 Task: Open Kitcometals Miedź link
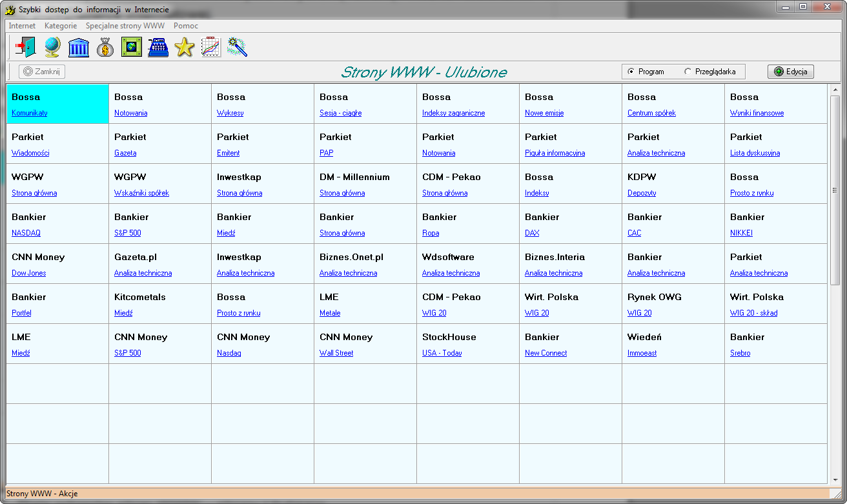[123, 313]
